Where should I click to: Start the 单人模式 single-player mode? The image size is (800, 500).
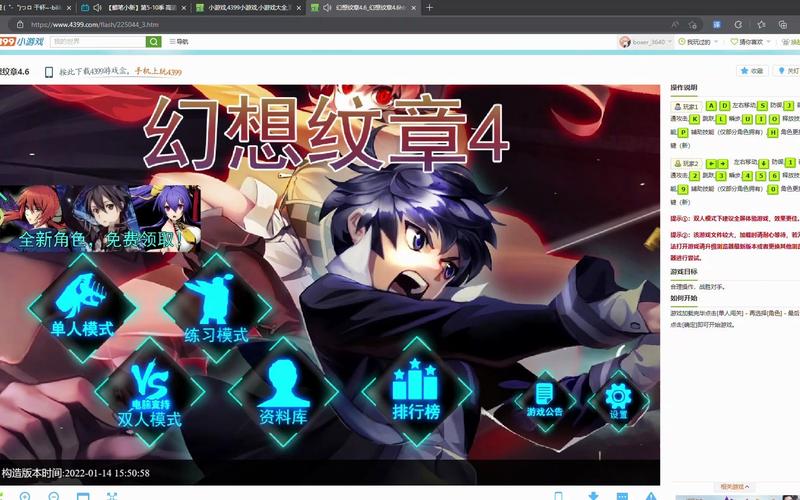pyautogui.click(x=82, y=307)
